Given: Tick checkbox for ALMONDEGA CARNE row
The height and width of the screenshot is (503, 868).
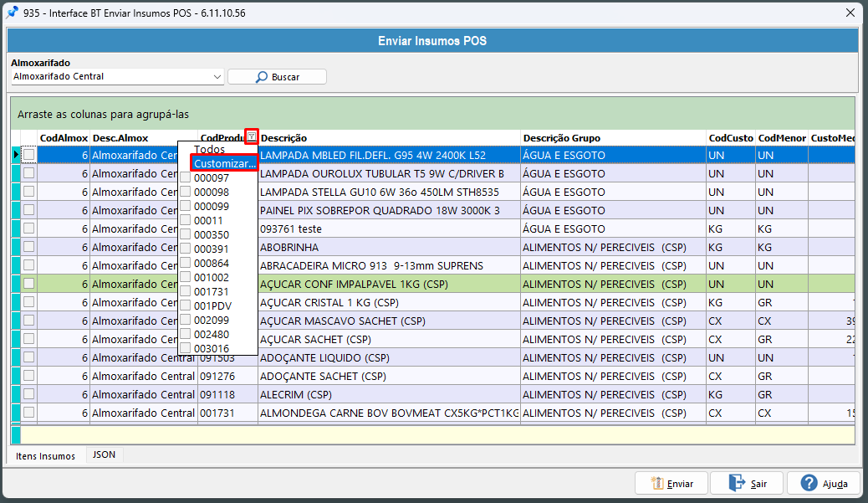Looking at the screenshot, I should pos(28,412).
